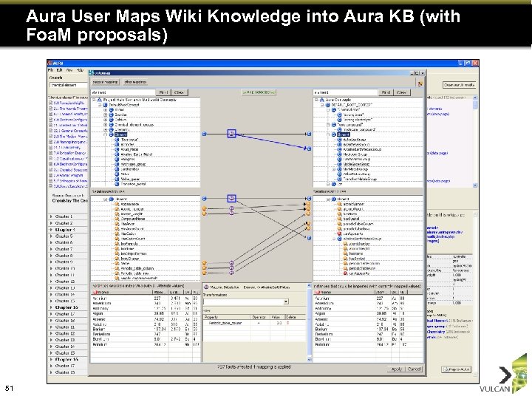
Task: Click the yellow icon at the dialog's top right
Action: [420, 83]
